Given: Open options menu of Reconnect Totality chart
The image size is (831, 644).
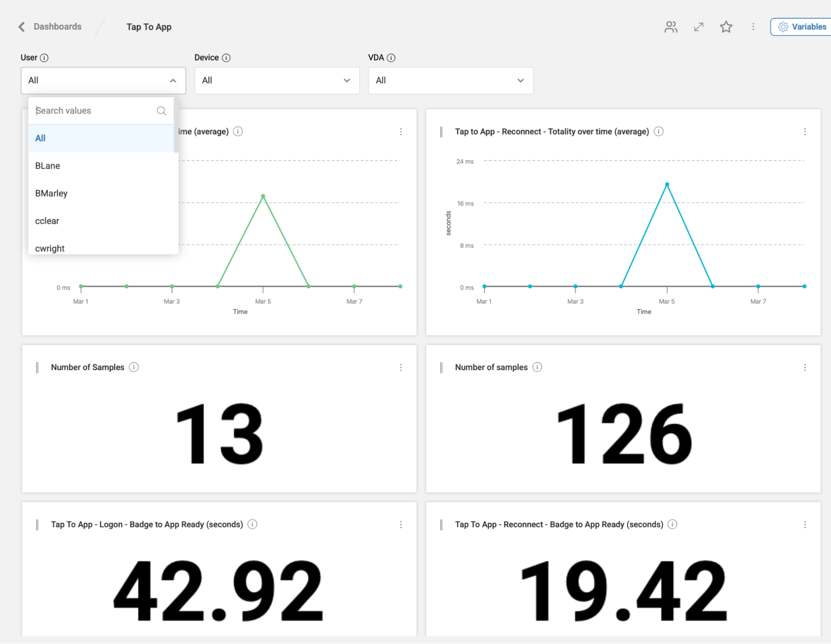Looking at the screenshot, I should coord(804,132).
